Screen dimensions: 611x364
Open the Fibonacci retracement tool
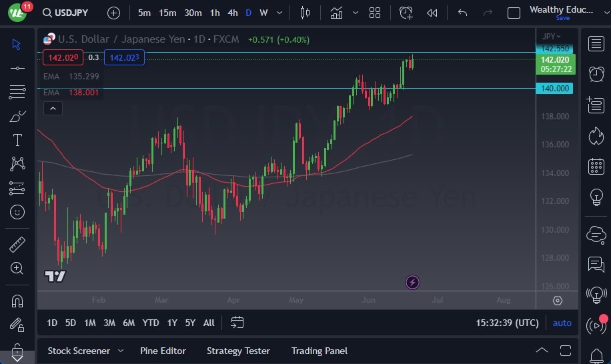17,92
